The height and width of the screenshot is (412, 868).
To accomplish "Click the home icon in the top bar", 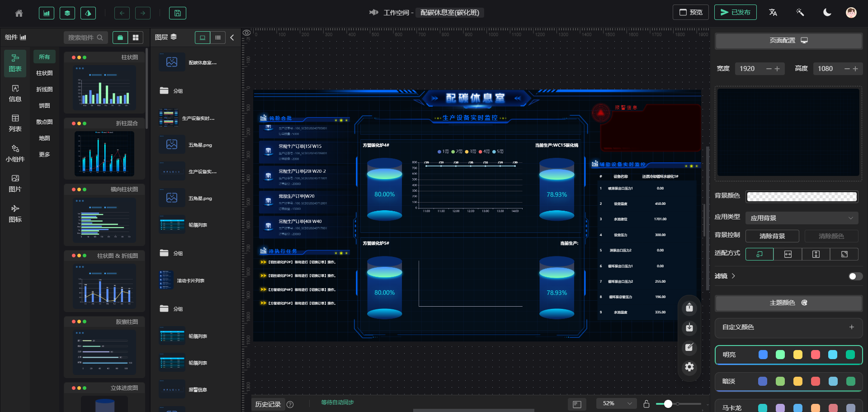I will (19, 13).
